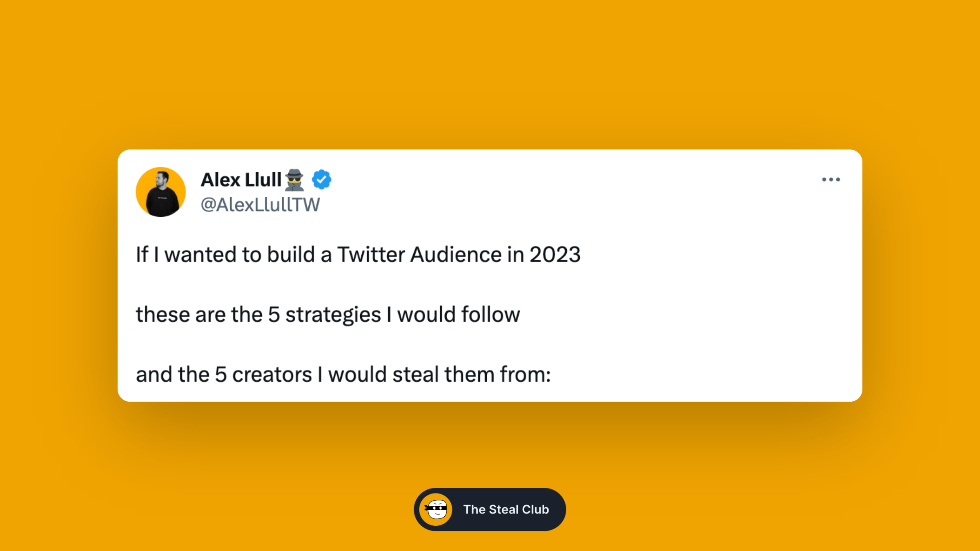The width and height of the screenshot is (980, 551).
Task: Click the Alex Llull display name
Action: 241,180
